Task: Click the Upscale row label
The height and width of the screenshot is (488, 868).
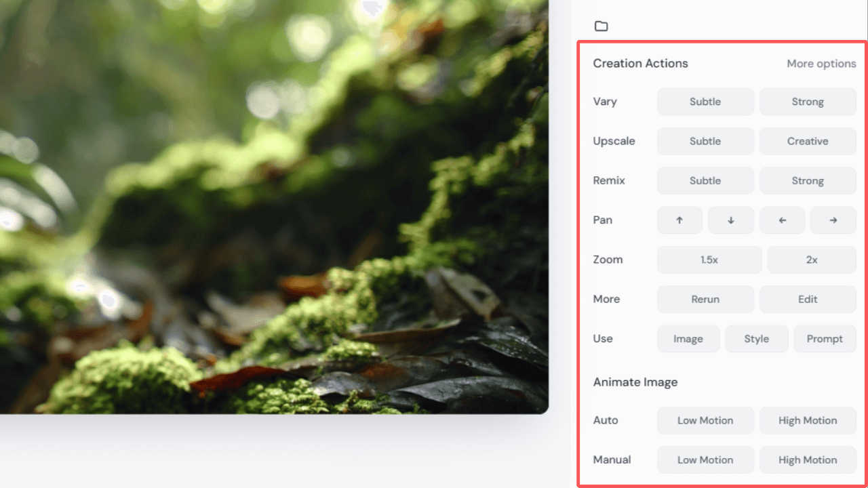Action: (614, 141)
